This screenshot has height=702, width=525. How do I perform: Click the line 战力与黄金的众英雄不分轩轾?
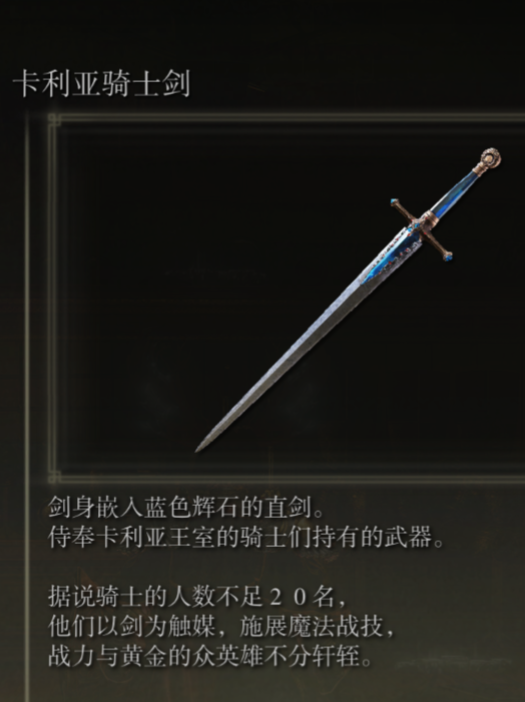tap(210, 656)
